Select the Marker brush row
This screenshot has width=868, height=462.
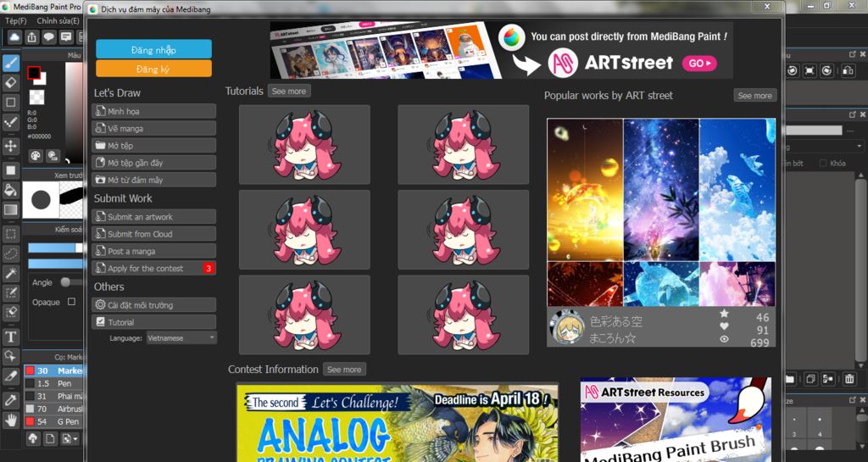coord(53,370)
